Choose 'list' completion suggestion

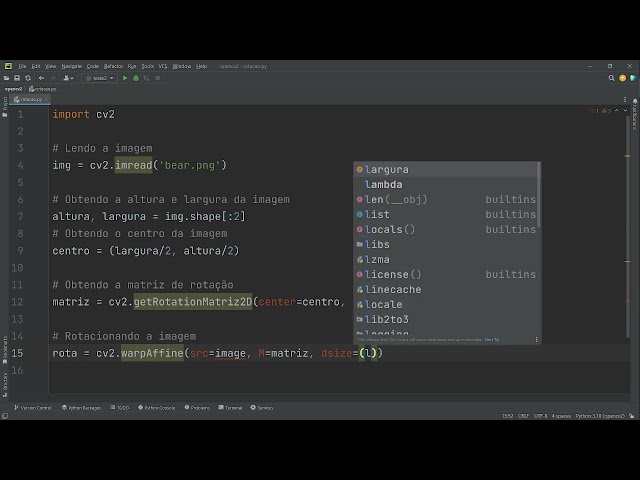tap(445, 214)
